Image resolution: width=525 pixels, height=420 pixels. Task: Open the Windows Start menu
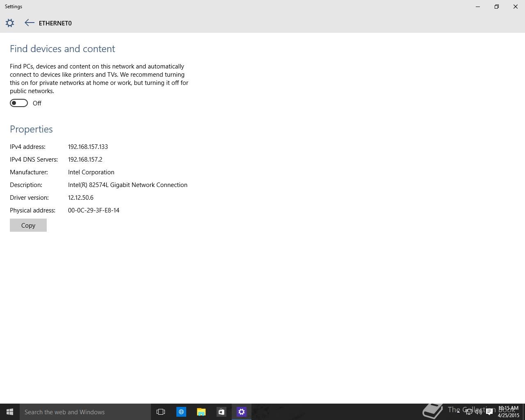point(10,412)
